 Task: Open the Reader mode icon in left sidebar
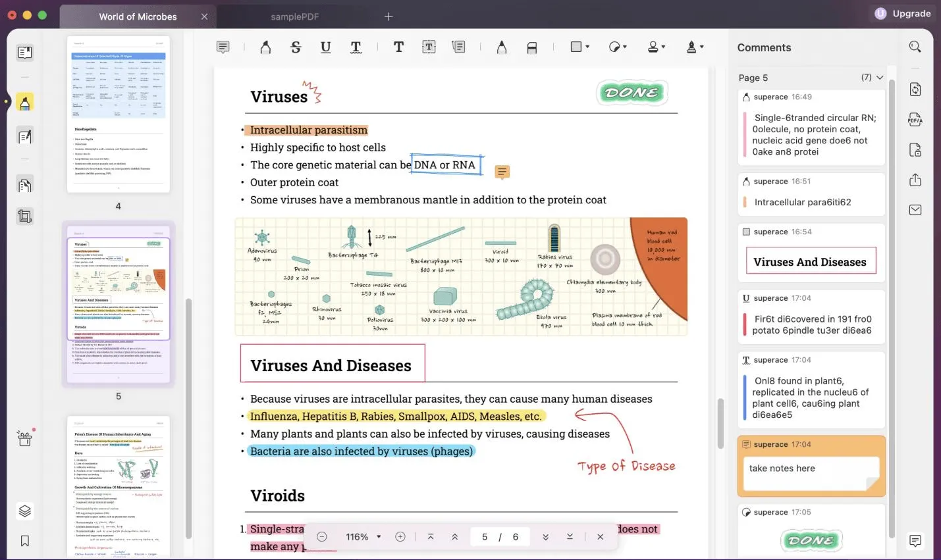point(25,53)
